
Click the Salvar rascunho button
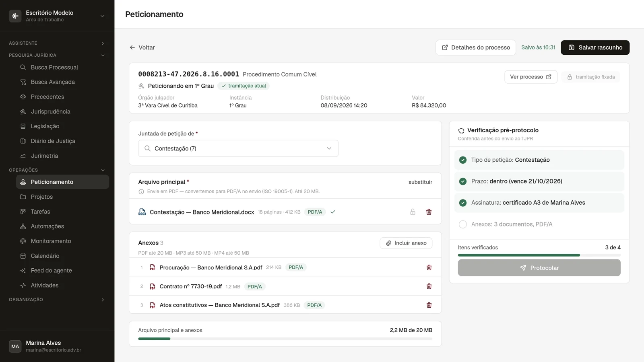tap(595, 47)
